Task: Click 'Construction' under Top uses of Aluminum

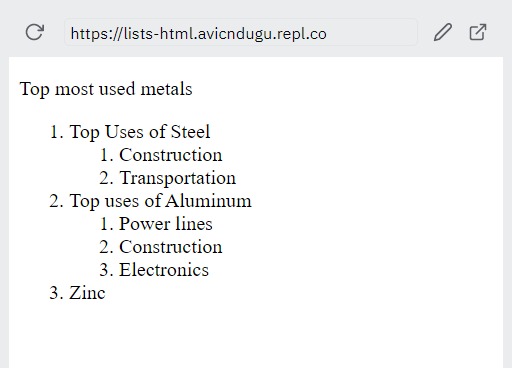Action: click(171, 247)
